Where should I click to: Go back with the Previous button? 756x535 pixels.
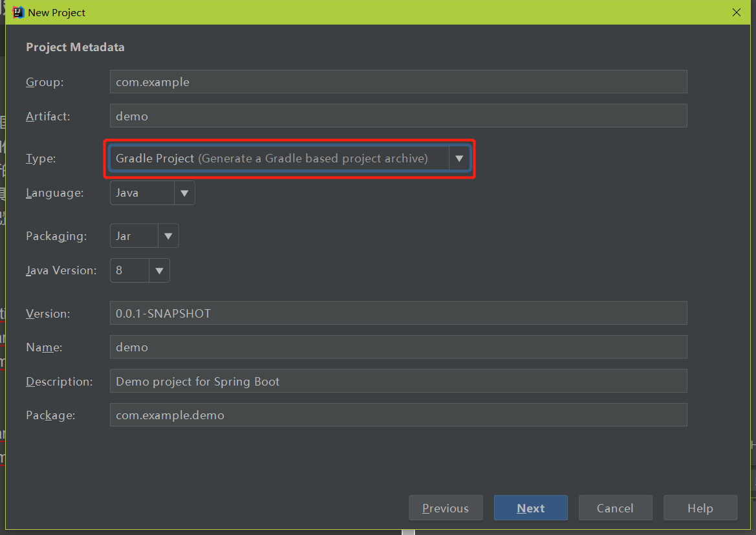446,508
